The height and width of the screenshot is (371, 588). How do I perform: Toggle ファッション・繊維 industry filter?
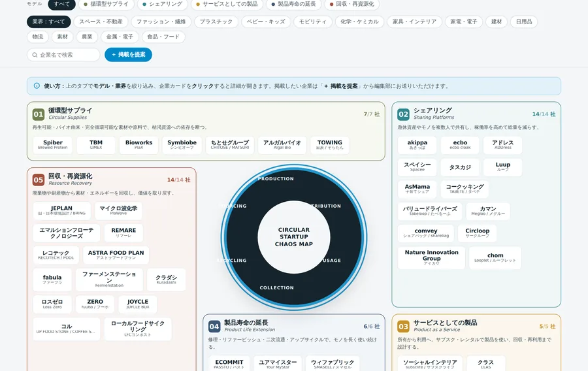pyautogui.click(x=161, y=22)
